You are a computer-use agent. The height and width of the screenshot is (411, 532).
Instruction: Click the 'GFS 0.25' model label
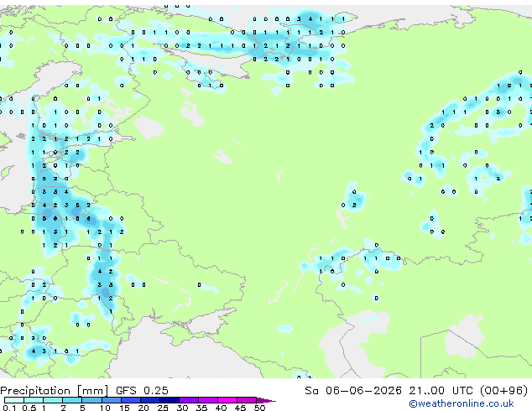142,391
